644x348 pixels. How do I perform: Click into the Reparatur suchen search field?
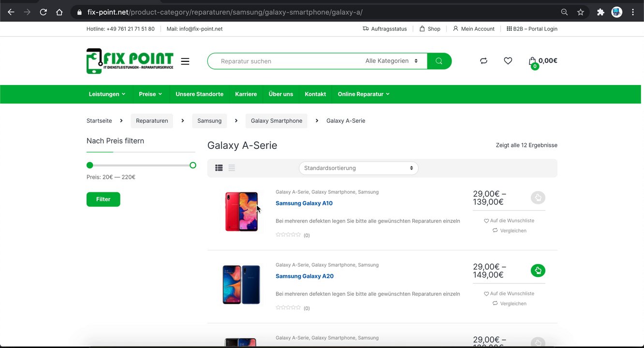285,61
